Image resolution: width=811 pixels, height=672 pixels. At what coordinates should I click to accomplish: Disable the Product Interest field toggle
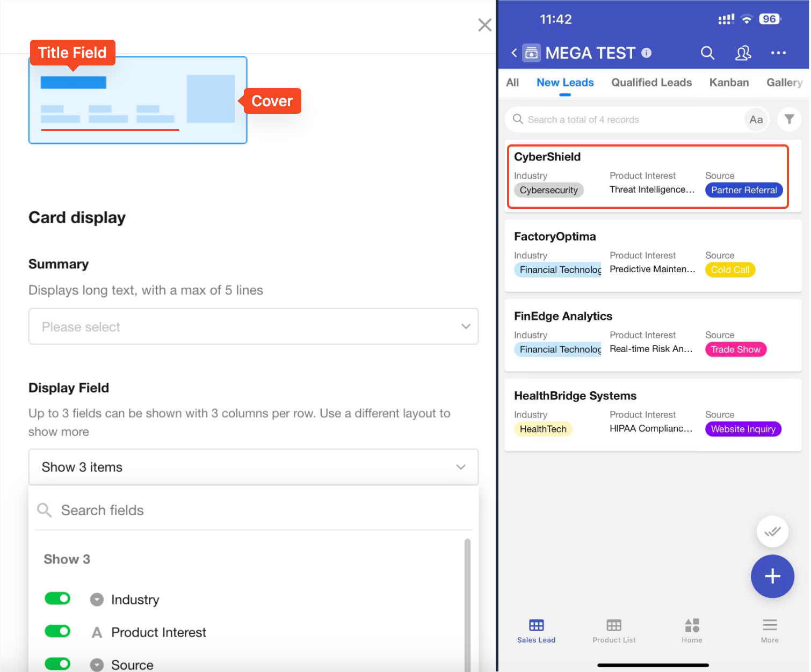pyautogui.click(x=57, y=631)
